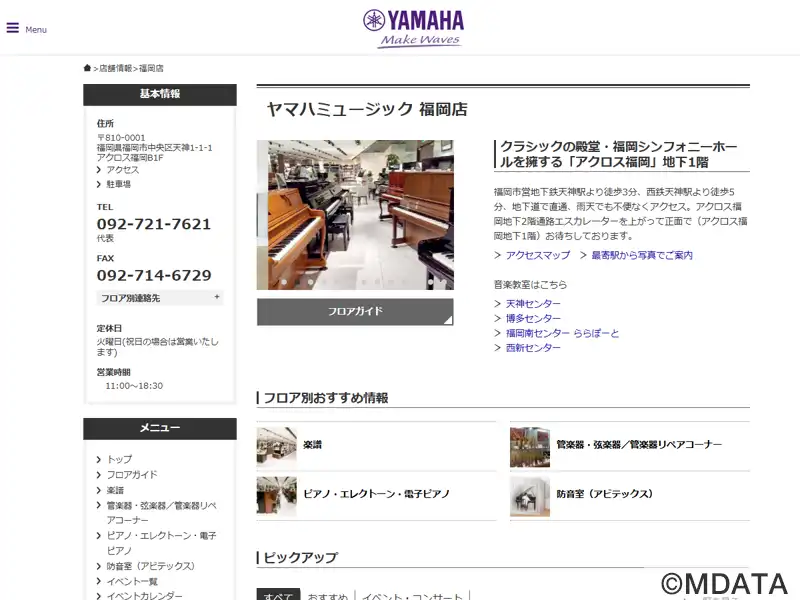Open the アクセス link under address
800x600 pixels.
(x=122, y=170)
